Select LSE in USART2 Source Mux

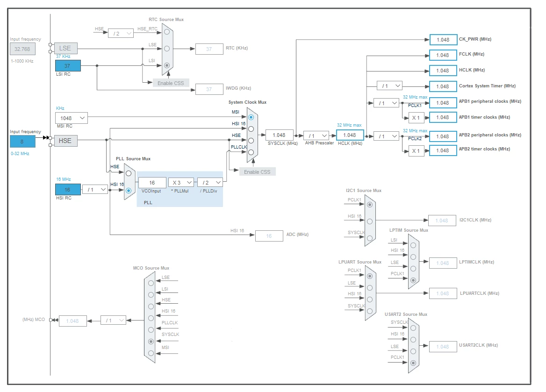point(413,351)
